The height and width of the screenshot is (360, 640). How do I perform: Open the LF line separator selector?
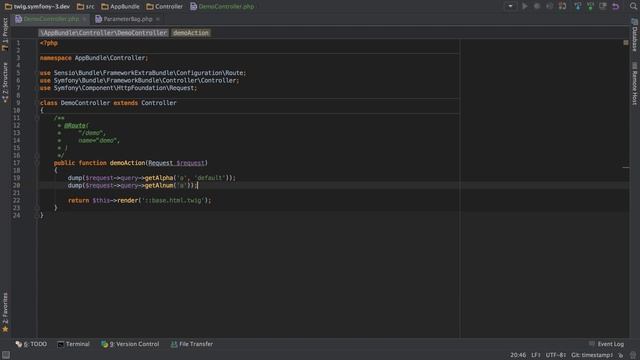coord(536,355)
